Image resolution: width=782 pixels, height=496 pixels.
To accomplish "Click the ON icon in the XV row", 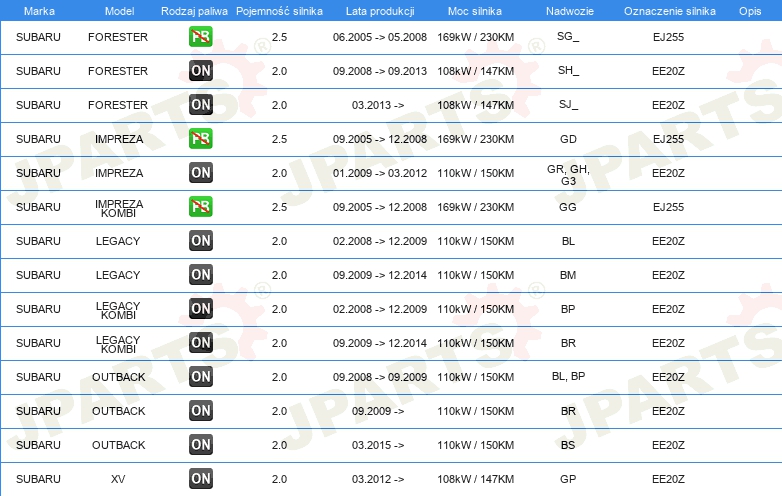I will pyautogui.click(x=201, y=479).
